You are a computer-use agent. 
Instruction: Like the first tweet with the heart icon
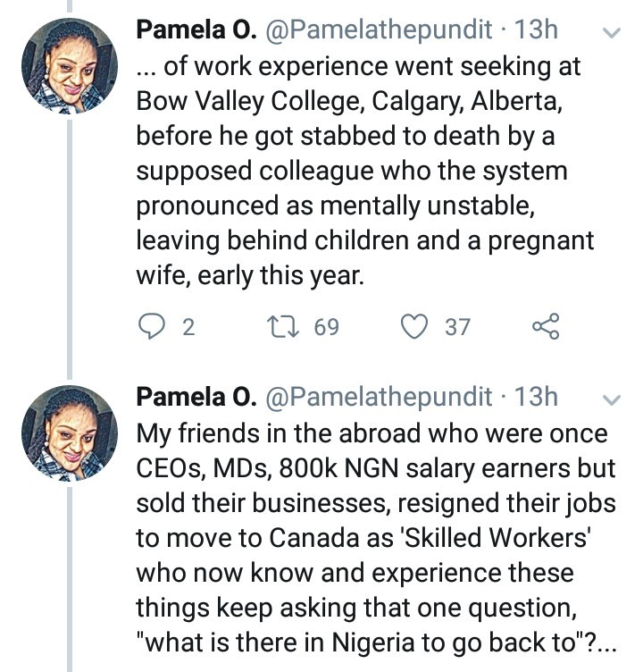point(414,326)
